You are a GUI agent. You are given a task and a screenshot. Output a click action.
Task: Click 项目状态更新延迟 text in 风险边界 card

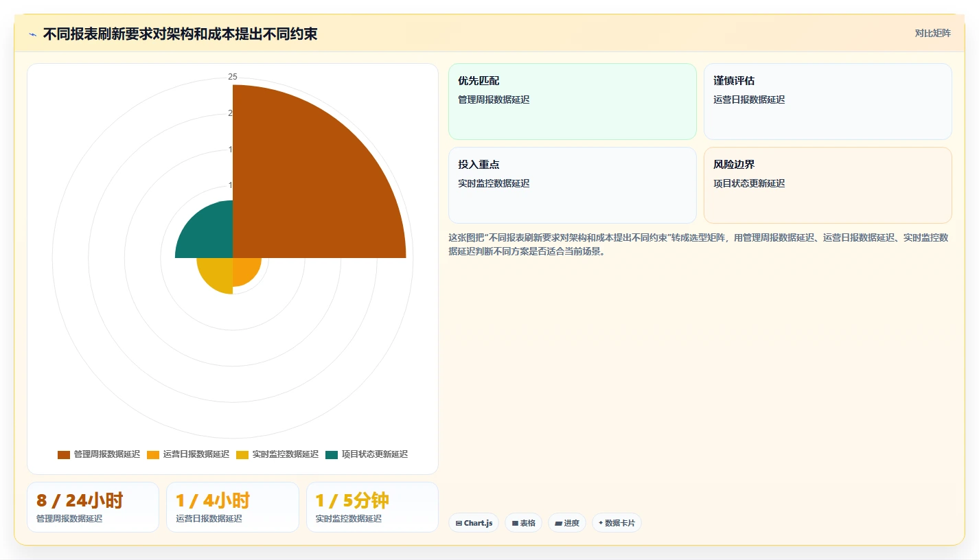[749, 183]
